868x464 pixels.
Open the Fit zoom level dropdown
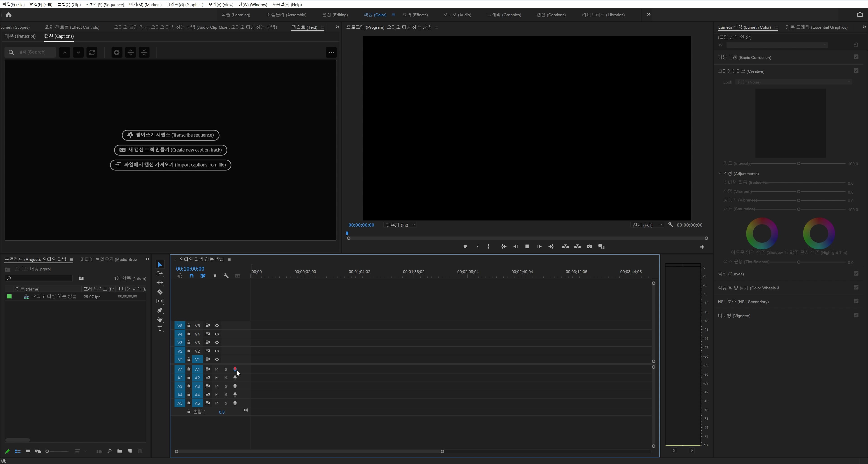[400, 225]
